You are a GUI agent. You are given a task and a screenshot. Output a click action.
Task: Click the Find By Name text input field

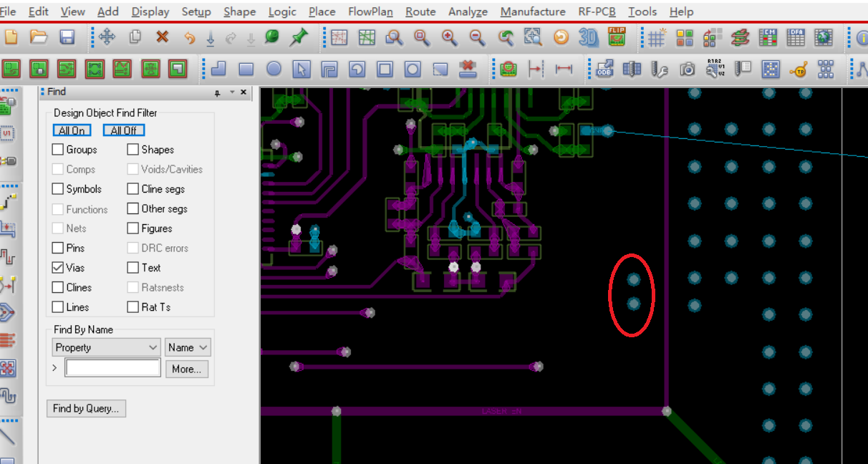[112, 368]
